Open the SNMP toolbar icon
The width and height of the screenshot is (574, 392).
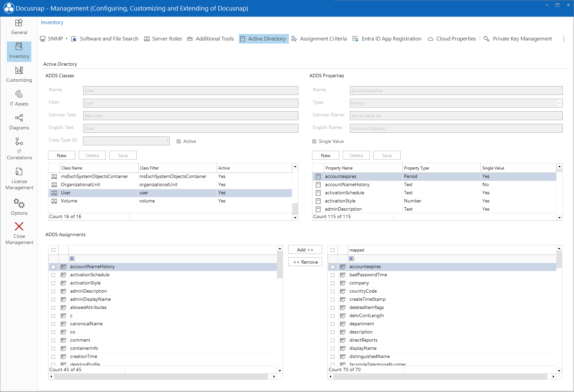[x=43, y=39]
